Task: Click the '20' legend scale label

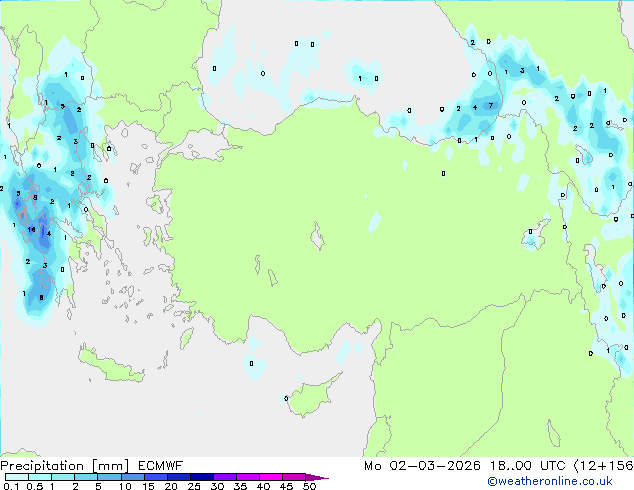Action: (171, 486)
